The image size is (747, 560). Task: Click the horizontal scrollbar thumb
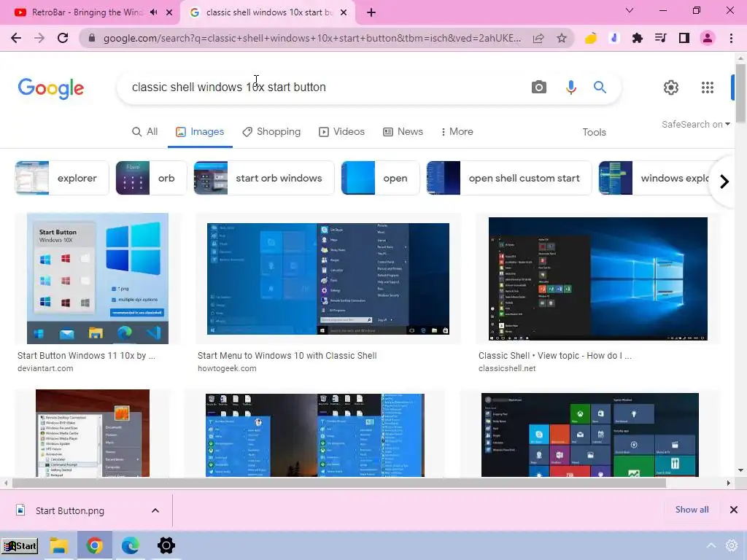coord(338,483)
